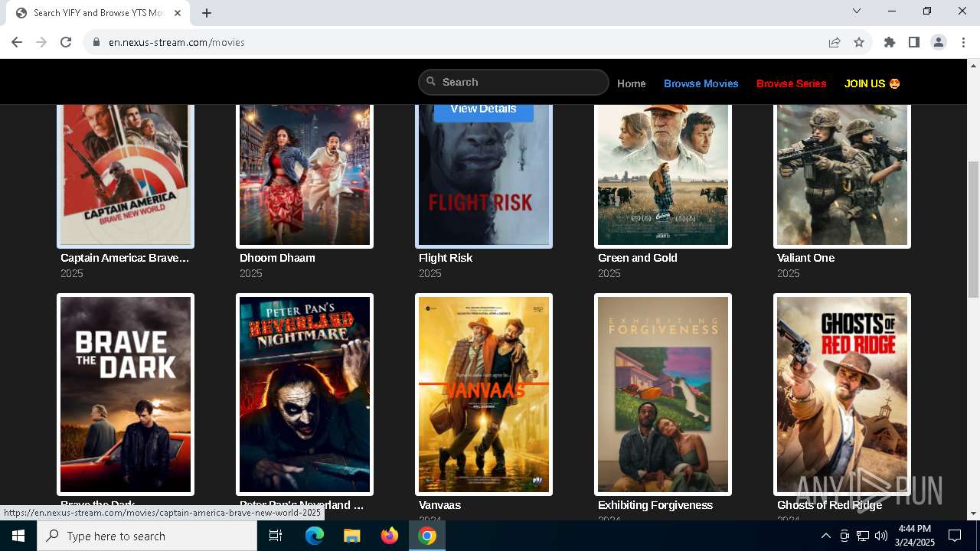The image size is (980, 551).
Task: Open the Brave the Dark poster
Action: coord(126,395)
